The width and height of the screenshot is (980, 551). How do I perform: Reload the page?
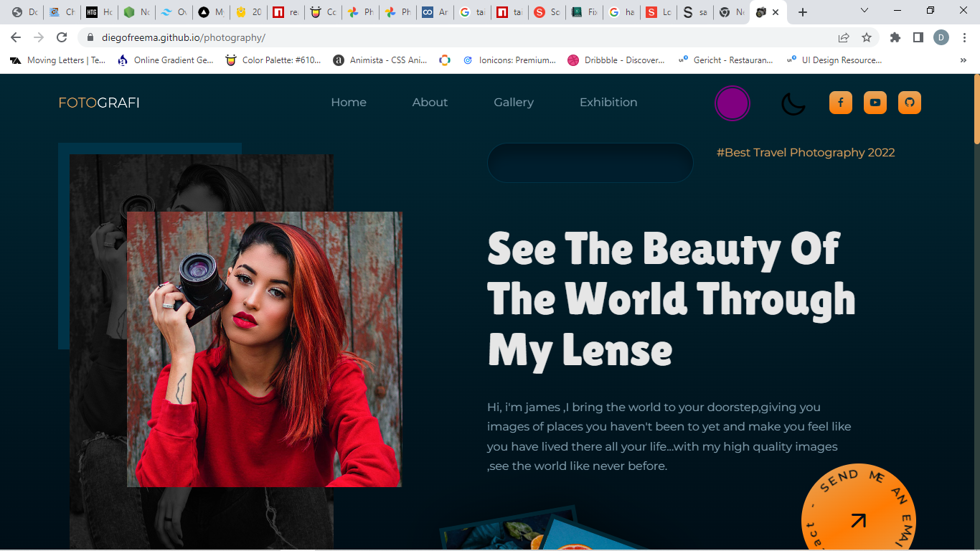click(62, 37)
